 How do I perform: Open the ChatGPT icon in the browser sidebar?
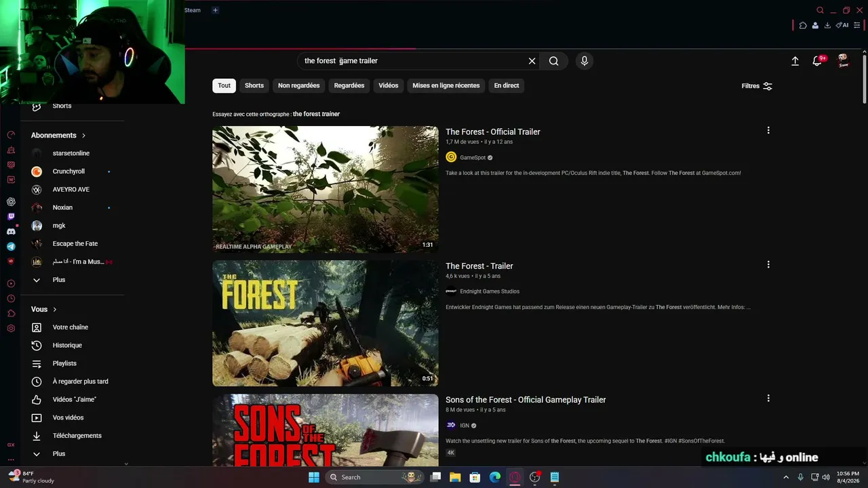pos(11,201)
